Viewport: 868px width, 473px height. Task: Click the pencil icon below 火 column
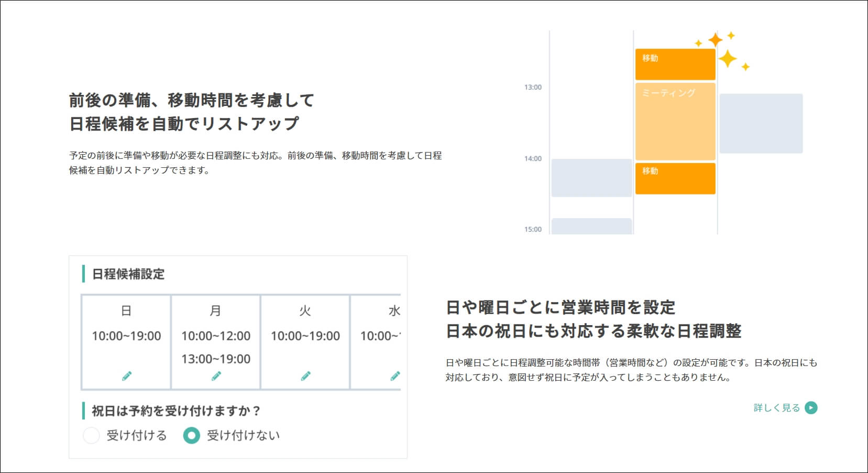point(304,376)
